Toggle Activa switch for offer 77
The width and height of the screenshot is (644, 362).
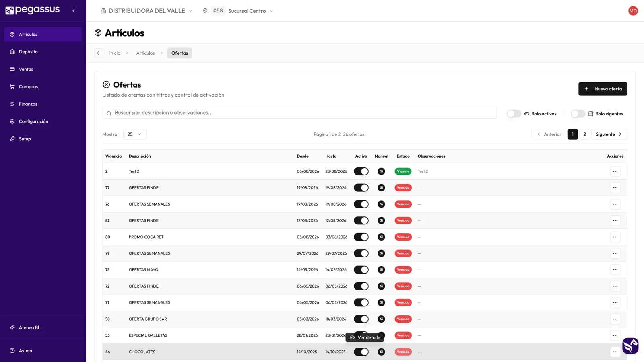[x=361, y=188]
